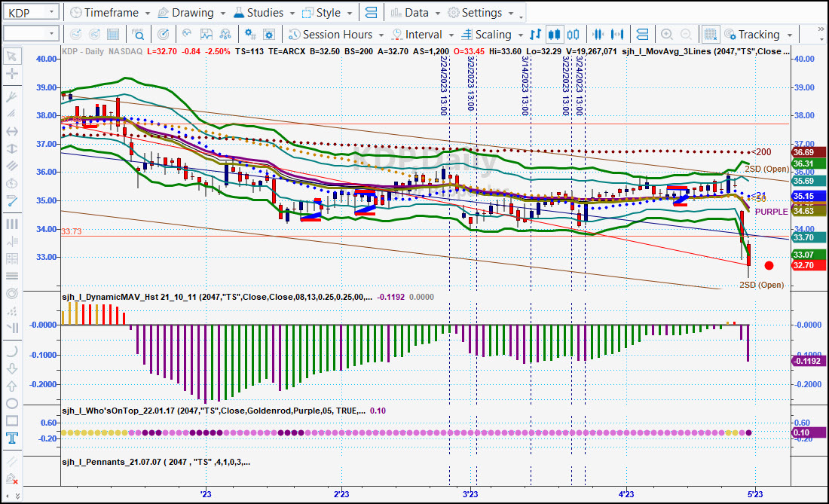Expand the Scaling dropdown arrow
This screenshot has height=504, width=829.
[520, 35]
